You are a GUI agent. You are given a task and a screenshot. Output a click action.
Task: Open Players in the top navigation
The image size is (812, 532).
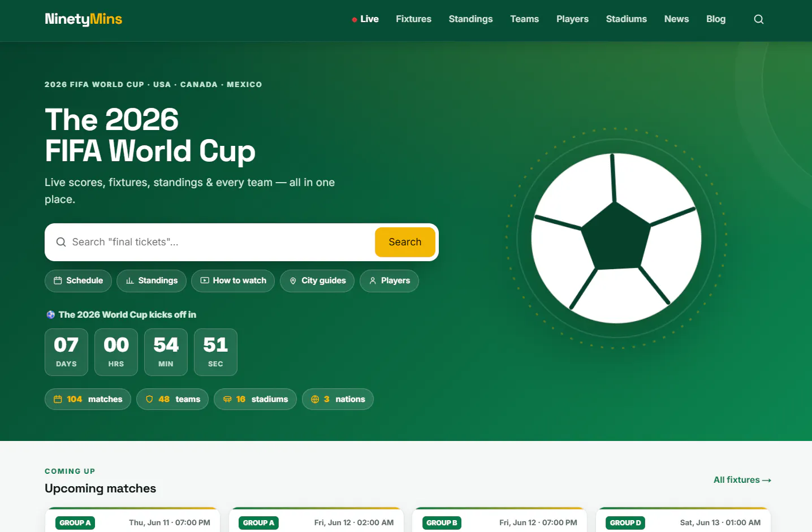click(x=572, y=19)
